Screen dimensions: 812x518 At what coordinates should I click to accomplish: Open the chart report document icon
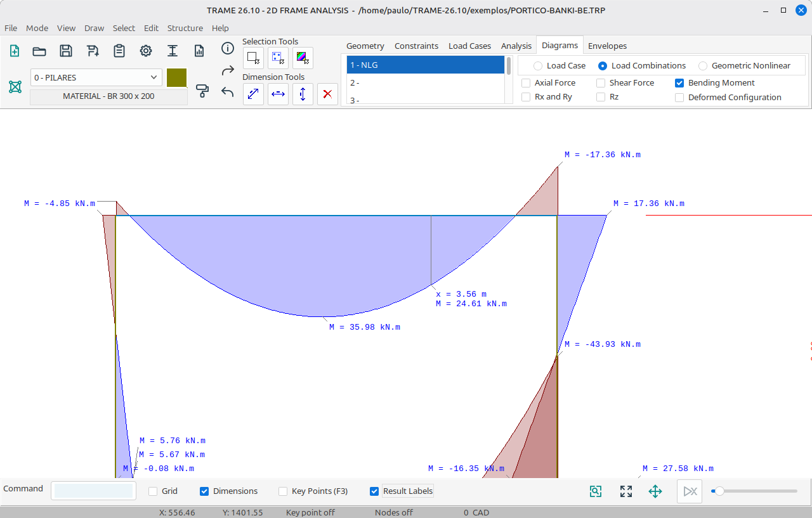pos(199,51)
